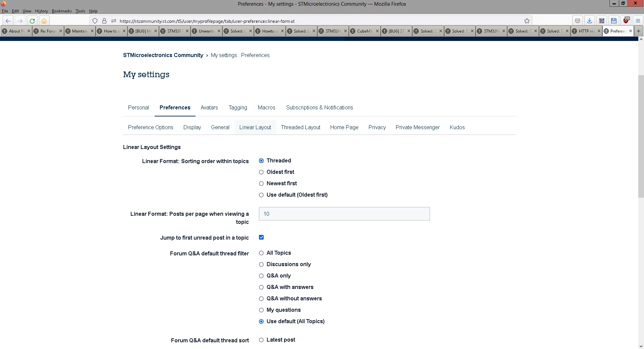
Task: Close the HTTP req browser tab
Action: 599,31
